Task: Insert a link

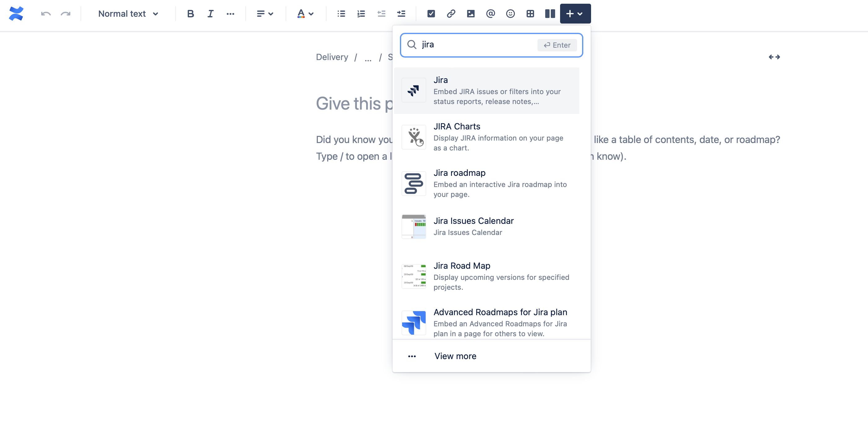Action: pyautogui.click(x=451, y=14)
